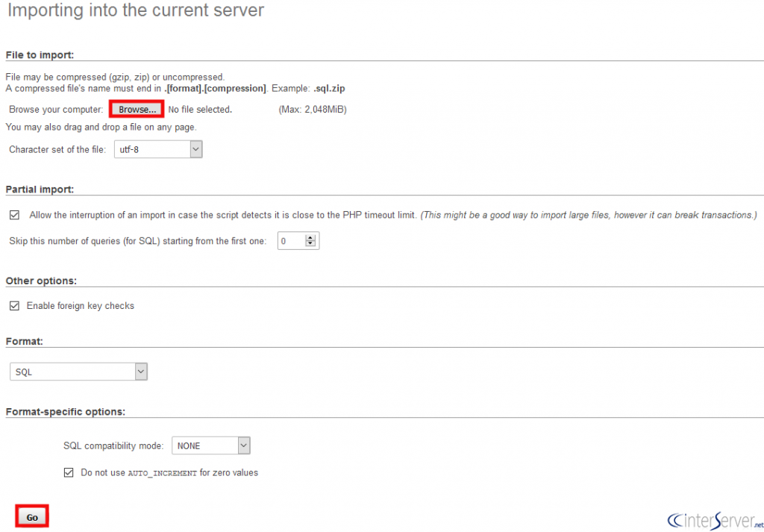Click the 'Other options:' heading
764x532 pixels.
[x=42, y=281]
